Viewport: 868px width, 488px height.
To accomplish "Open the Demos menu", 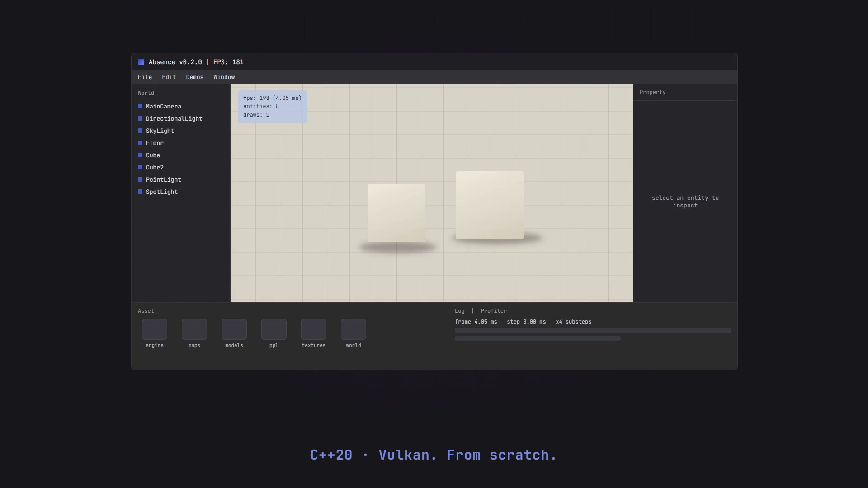I will pos(194,77).
